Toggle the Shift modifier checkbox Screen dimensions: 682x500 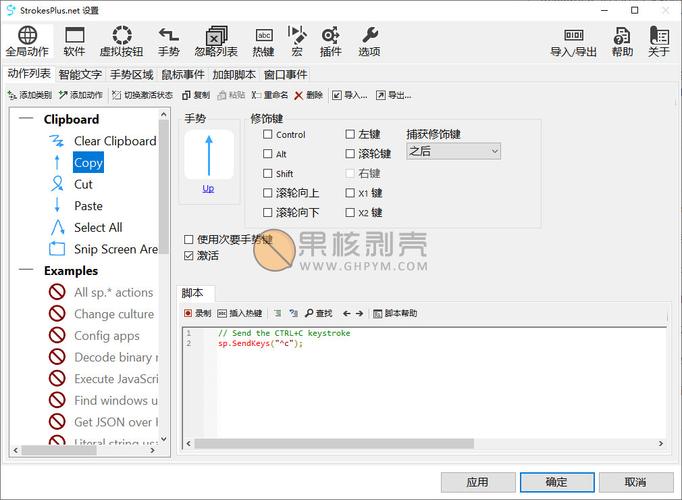[x=268, y=173]
